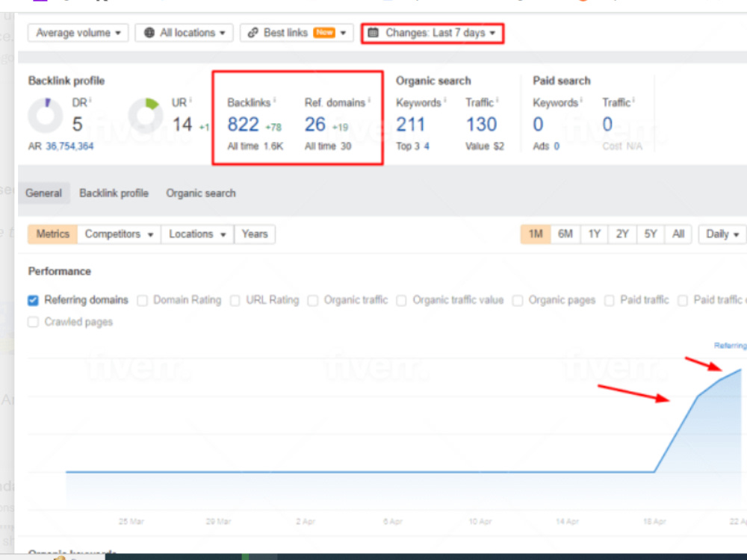
Task: Click the 18 Apr chart axis label
Action: click(654, 521)
